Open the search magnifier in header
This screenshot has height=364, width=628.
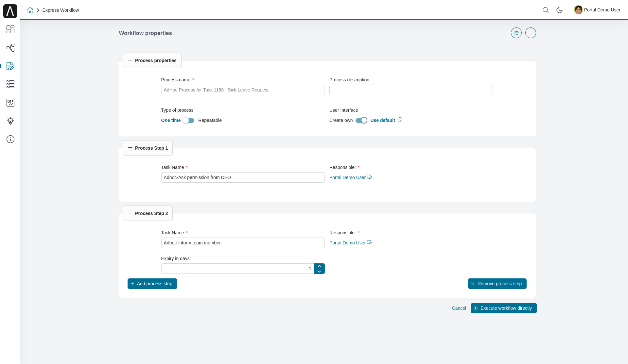(x=546, y=10)
